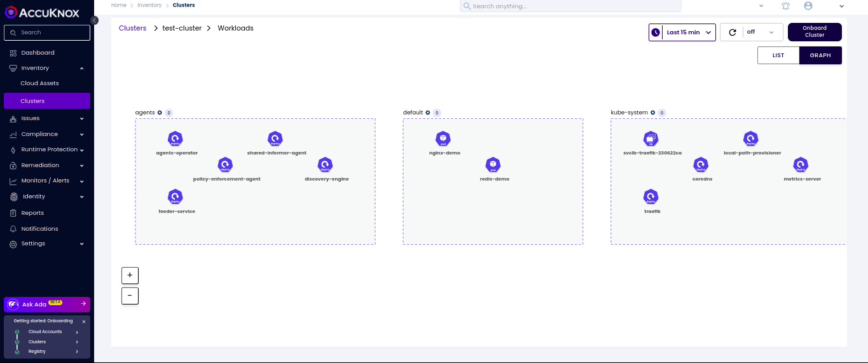The image size is (868, 363).
Task: Expand the Identity menu section
Action: point(81,196)
